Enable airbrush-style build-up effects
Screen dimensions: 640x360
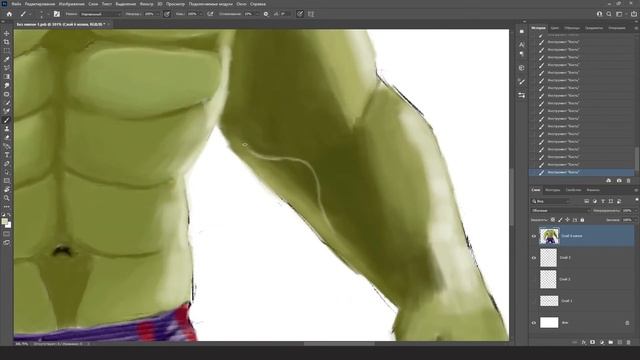click(x=210, y=14)
